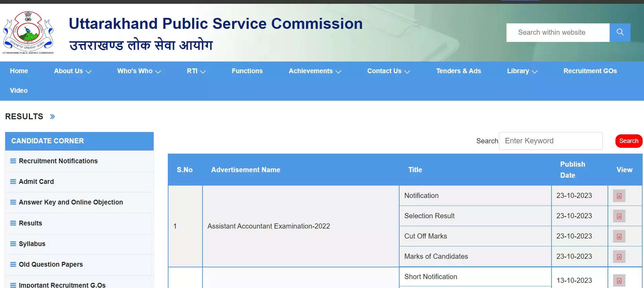Screen dimensions: 644x288
Task: Click the 13-10-2023 publish date
Action: pos(574,280)
